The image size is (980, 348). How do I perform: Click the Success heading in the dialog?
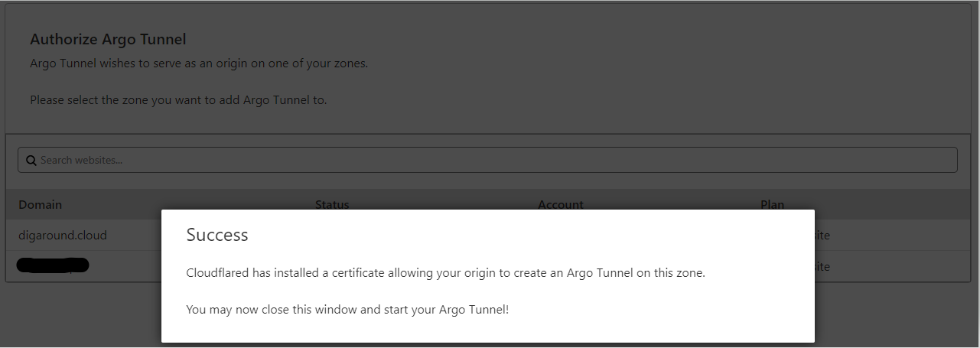click(217, 235)
